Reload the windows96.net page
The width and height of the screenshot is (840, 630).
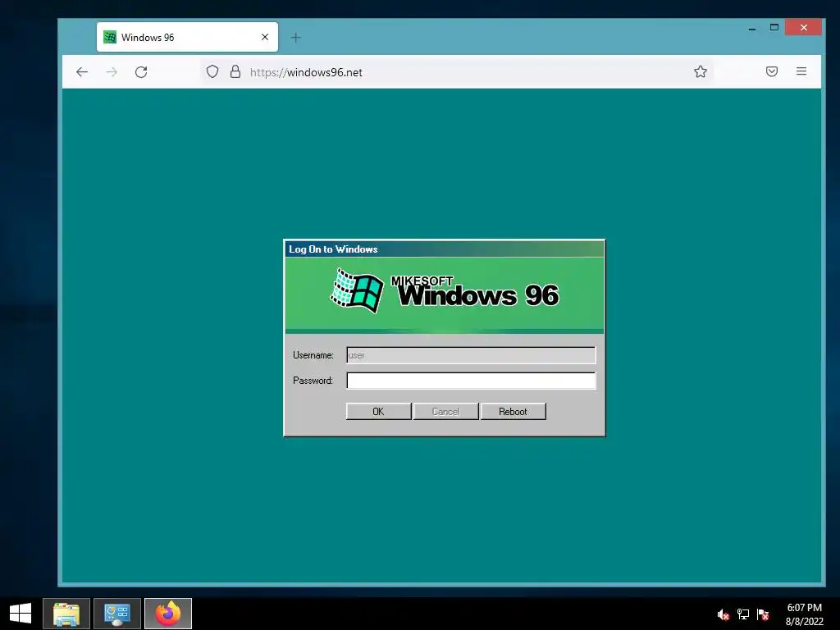pos(141,72)
